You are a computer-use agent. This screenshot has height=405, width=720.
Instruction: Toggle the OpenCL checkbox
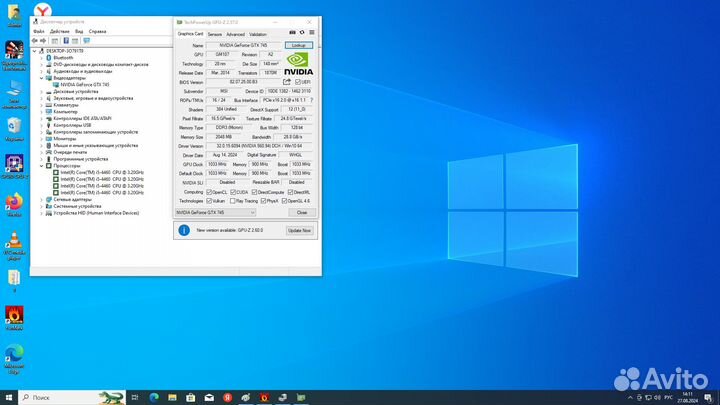[209, 192]
